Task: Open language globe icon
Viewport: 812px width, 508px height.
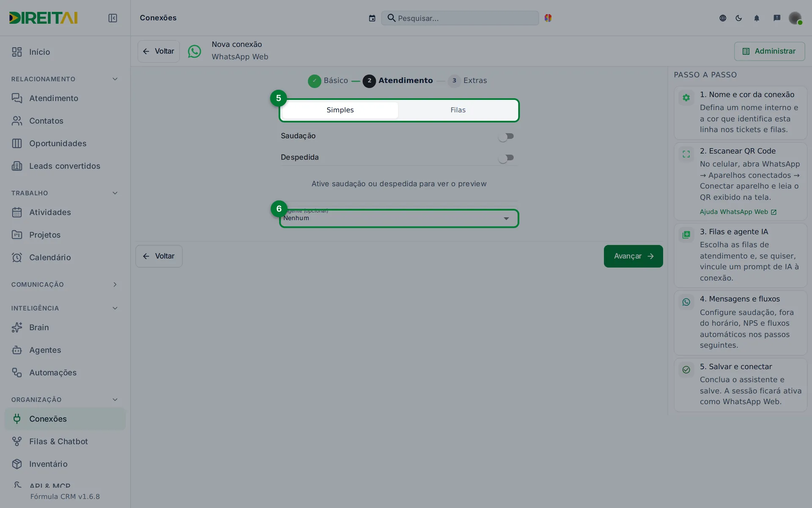Action: [723, 18]
